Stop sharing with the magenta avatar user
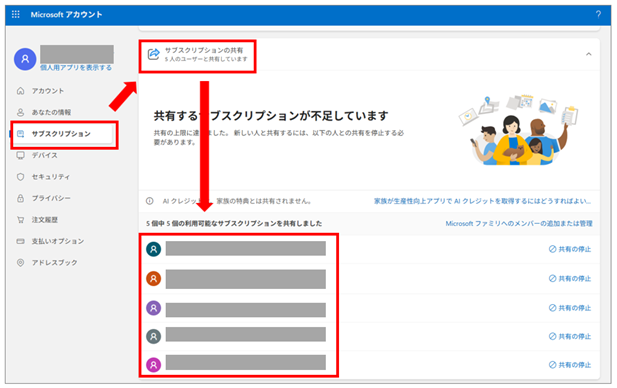The image size is (617, 388). coord(570,365)
